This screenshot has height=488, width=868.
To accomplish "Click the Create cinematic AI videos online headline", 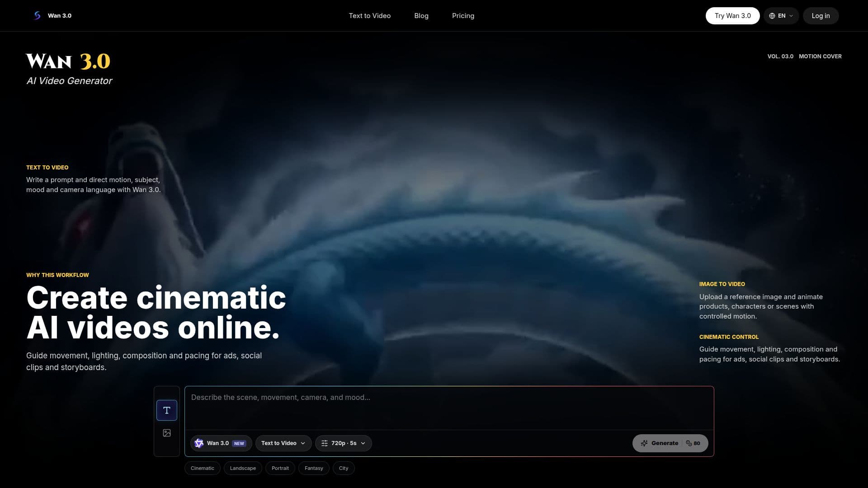I will click(156, 312).
